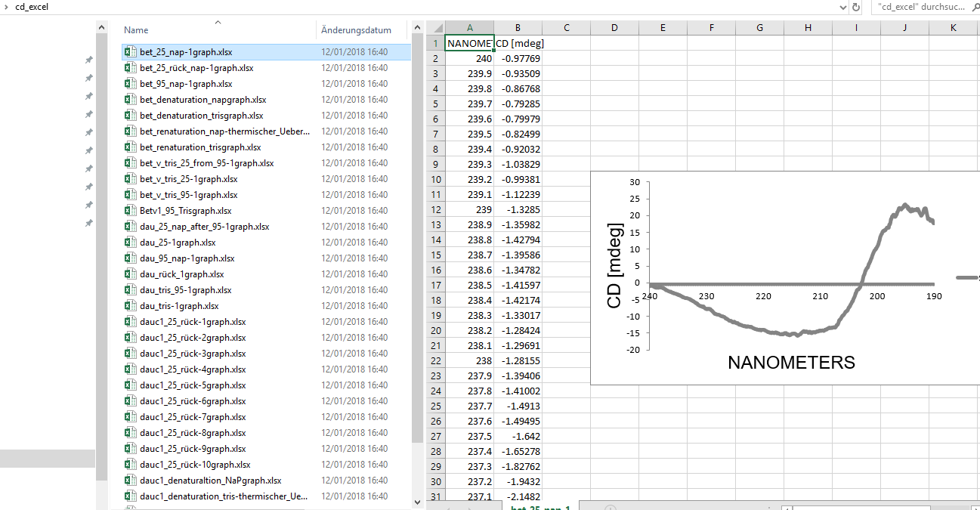This screenshot has height=510, width=980.
Task: Click the Excel icon next to Betv1_95_Trisgraph.xlsx
Action: (130, 210)
